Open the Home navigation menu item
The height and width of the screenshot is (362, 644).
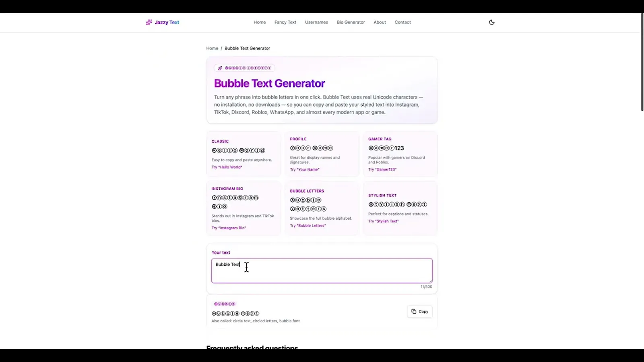tap(260, 22)
